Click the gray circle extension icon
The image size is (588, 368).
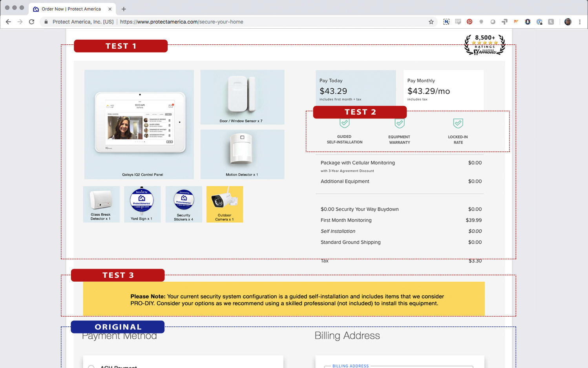click(493, 22)
